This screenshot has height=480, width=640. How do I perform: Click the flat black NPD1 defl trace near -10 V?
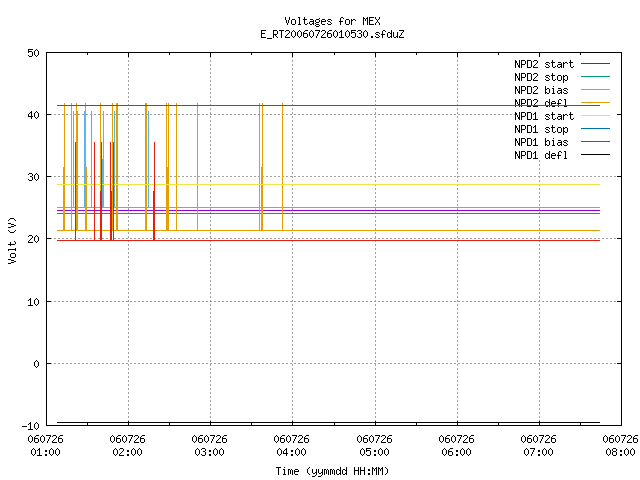(x=329, y=422)
